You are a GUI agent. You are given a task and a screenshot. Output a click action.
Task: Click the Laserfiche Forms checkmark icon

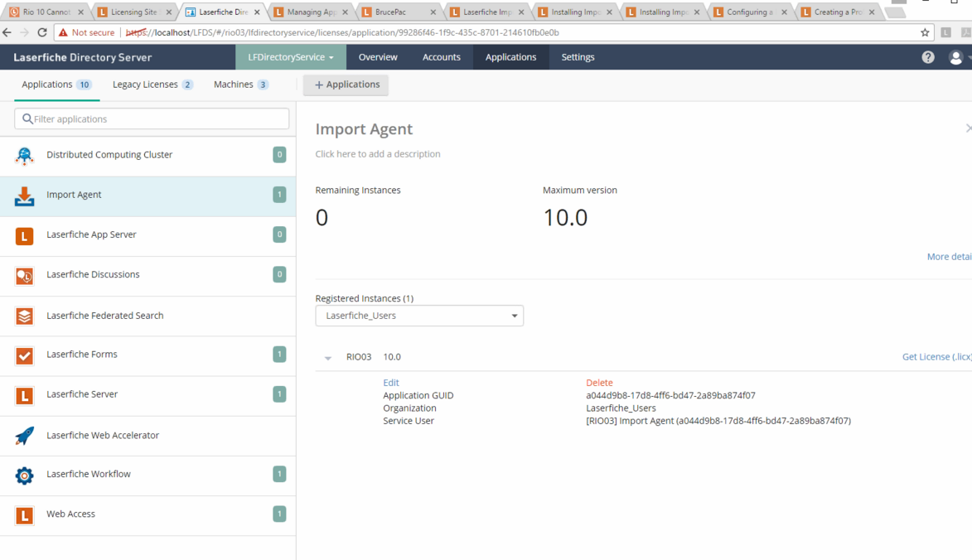tap(24, 355)
